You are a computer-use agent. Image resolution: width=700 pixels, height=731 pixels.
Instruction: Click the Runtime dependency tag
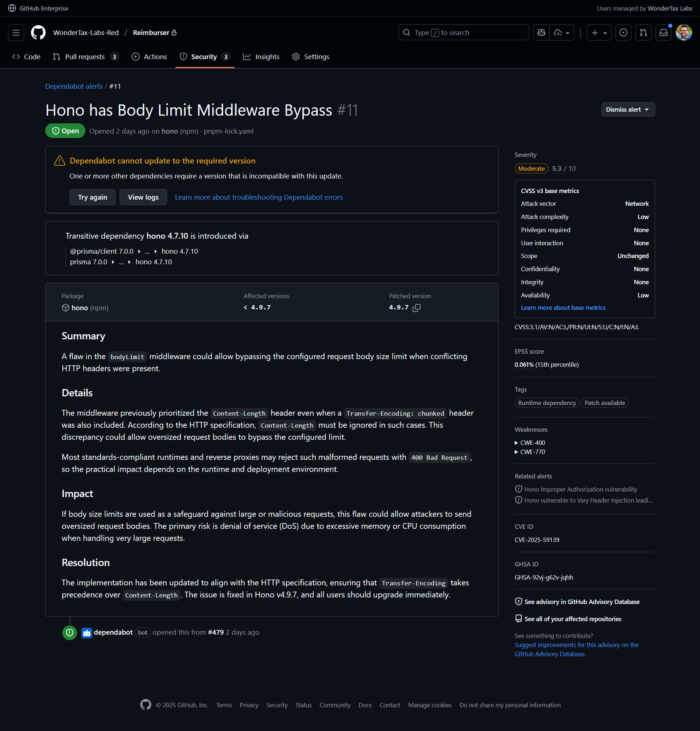point(547,403)
